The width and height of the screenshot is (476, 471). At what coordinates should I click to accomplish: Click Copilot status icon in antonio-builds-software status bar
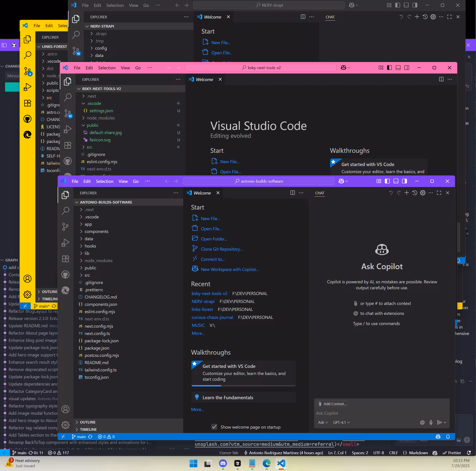[x=438, y=437]
